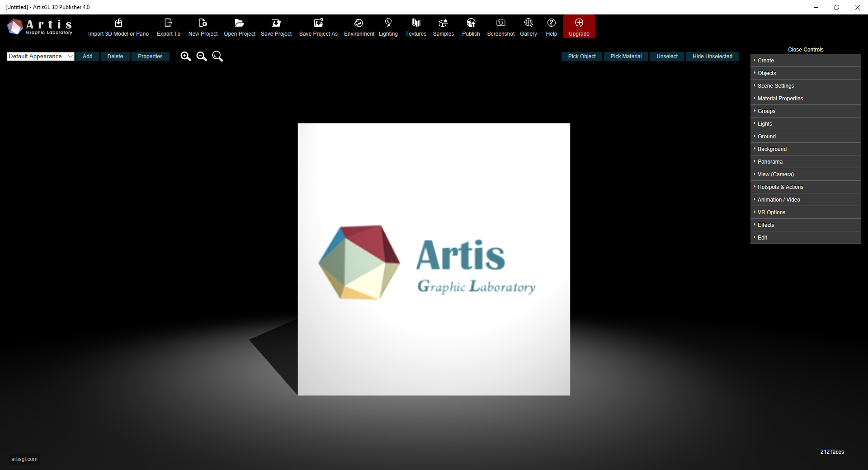Open appearance Properties button
Viewport: 868px width, 470px height.
(x=150, y=56)
